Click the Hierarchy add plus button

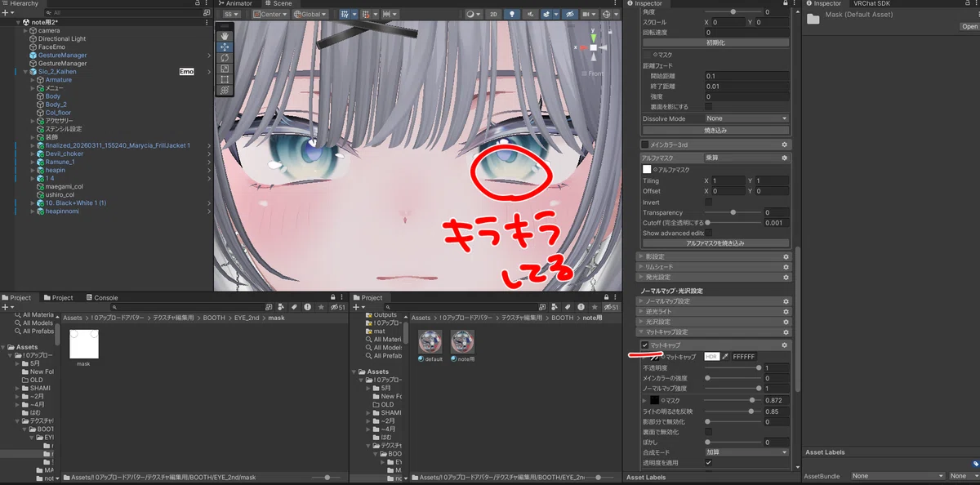coord(6,13)
